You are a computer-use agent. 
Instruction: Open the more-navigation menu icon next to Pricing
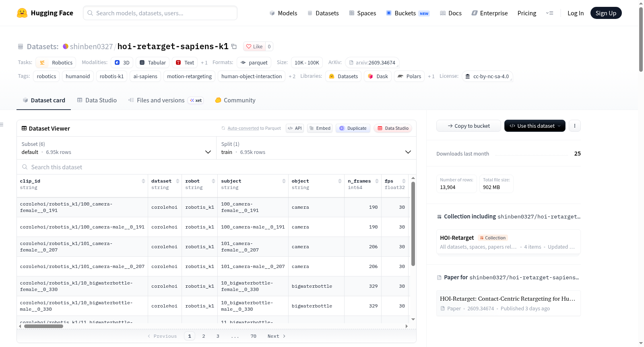(x=549, y=13)
